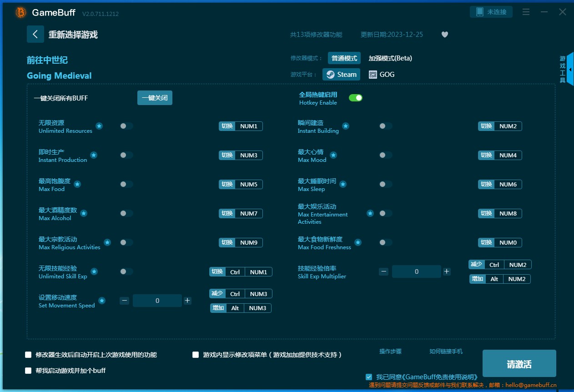Decrease Set Movement Speed with minus button

point(125,301)
